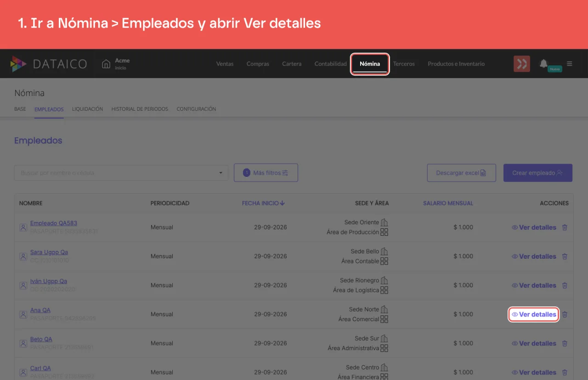588x380 pixels.
Task: Click grid icon next to Área Contable
Action: click(384, 261)
